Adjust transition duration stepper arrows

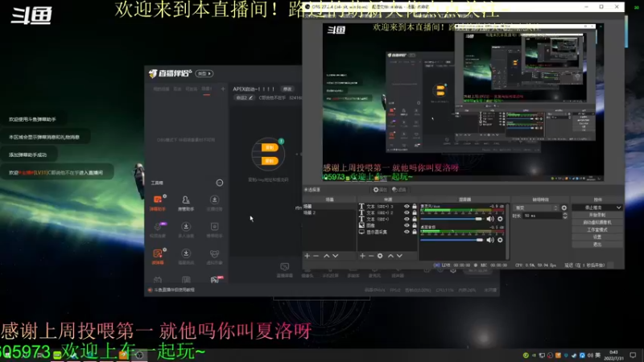[x=565, y=216]
